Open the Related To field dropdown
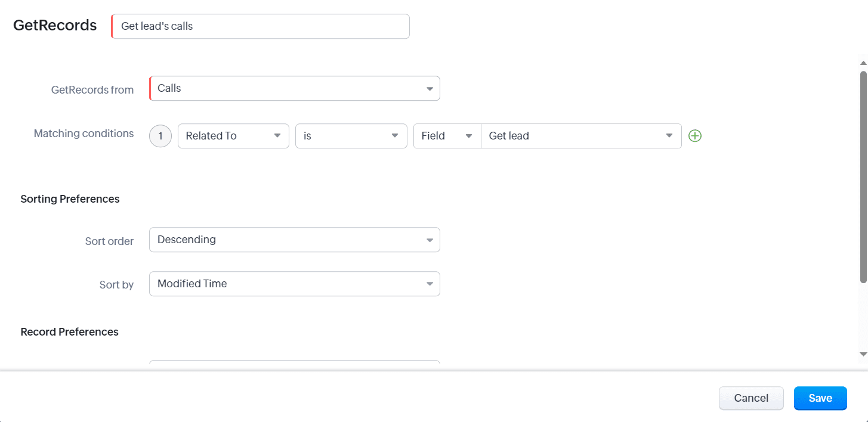 (x=233, y=136)
